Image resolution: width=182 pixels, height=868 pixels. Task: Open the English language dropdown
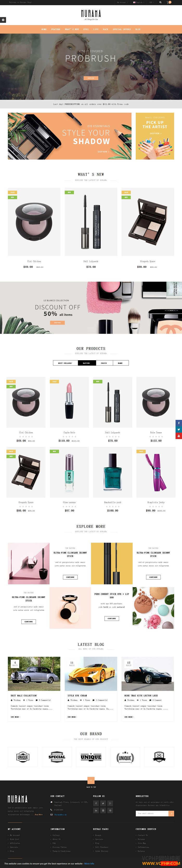click(139, 2)
